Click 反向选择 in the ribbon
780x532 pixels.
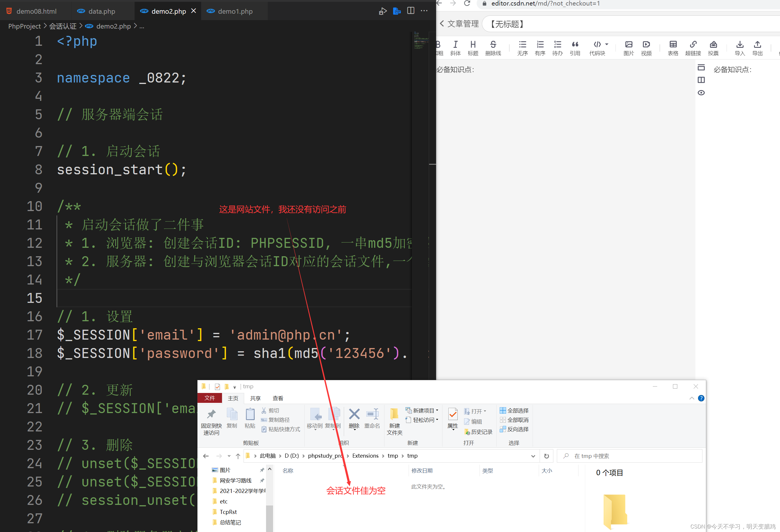click(514, 429)
